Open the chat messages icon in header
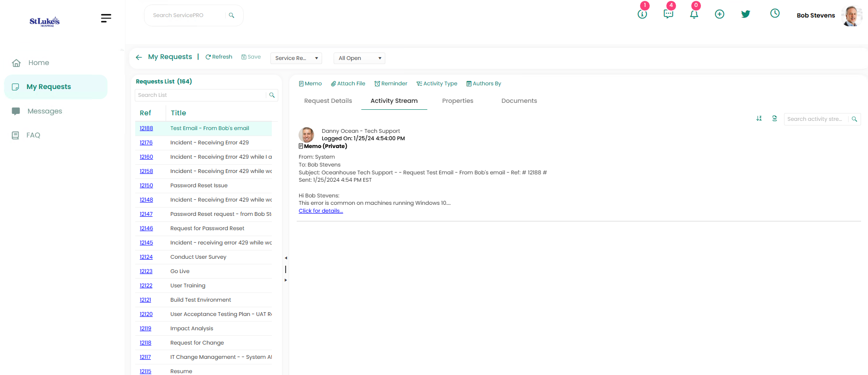Viewport: 868px width, 375px height. tap(668, 14)
